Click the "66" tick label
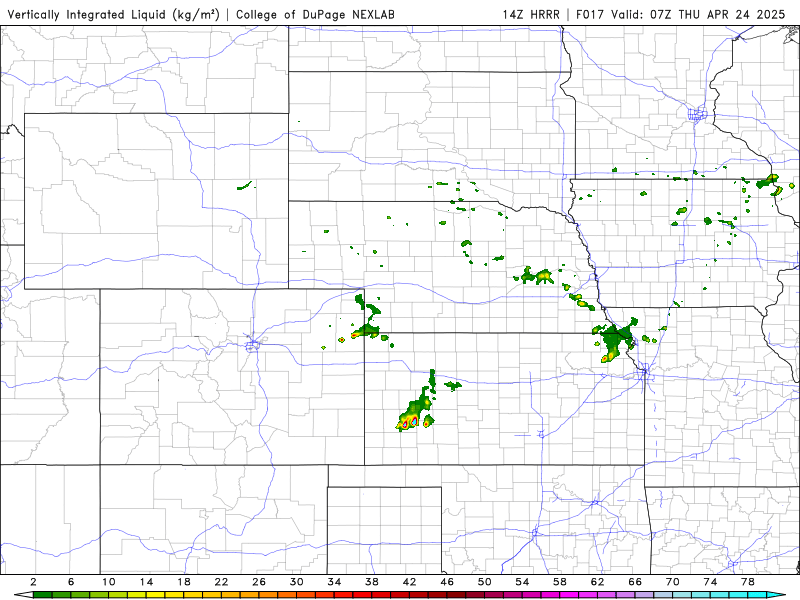This screenshot has height=600, width=800. [x=635, y=582]
